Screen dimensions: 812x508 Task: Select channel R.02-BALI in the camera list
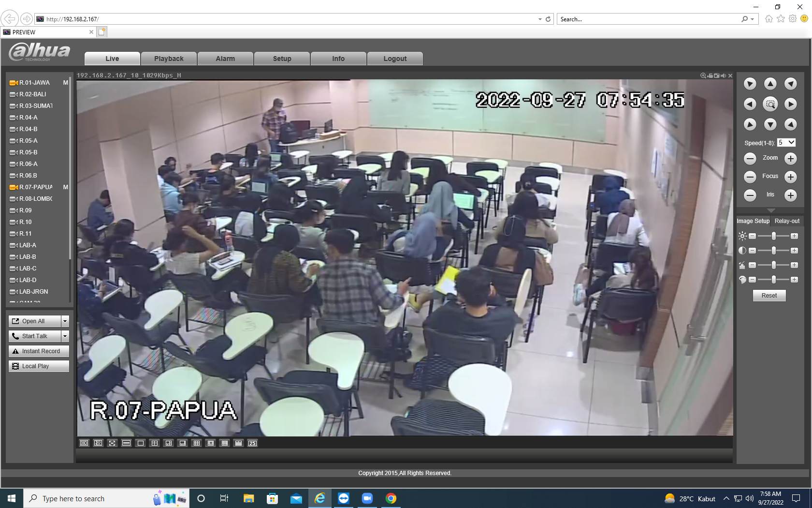point(33,94)
